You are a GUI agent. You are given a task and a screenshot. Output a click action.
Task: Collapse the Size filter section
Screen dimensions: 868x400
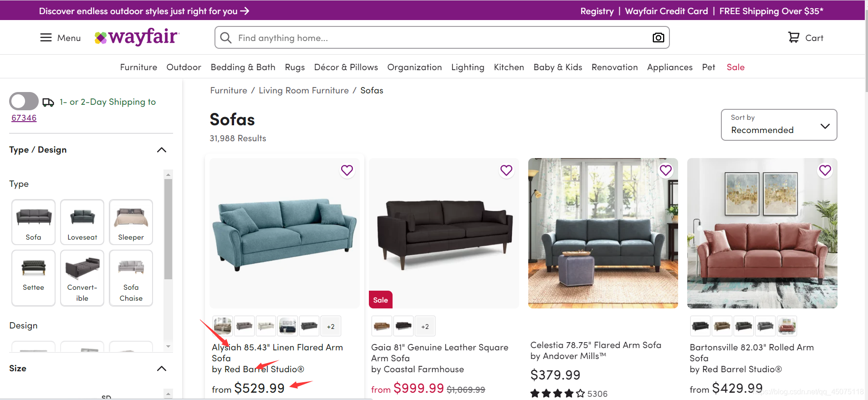[162, 369]
